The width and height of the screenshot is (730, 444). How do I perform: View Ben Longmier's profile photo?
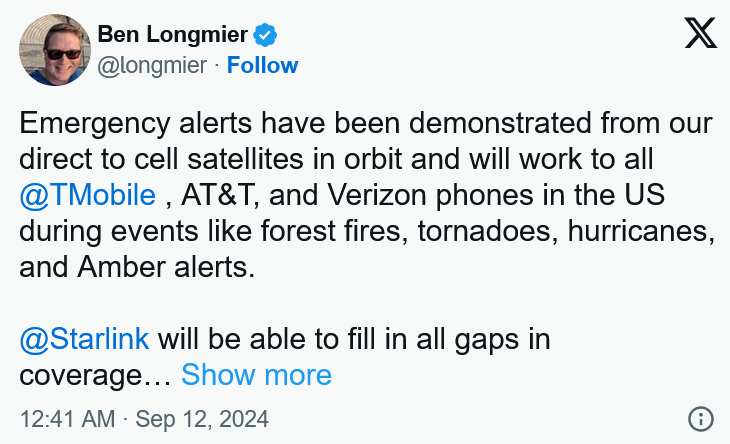(55, 50)
